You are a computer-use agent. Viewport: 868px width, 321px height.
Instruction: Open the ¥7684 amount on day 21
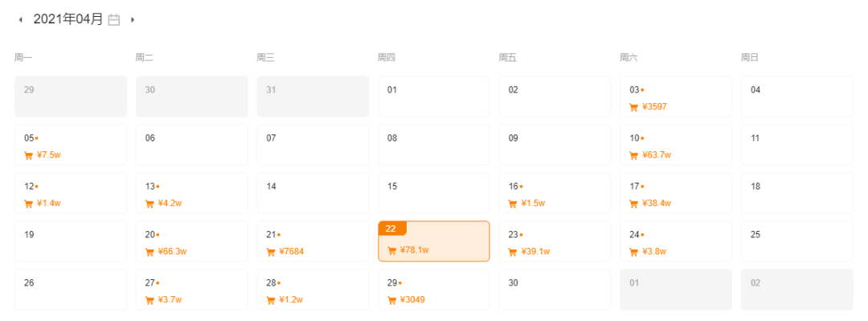pyautogui.click(x=291, y=252)
